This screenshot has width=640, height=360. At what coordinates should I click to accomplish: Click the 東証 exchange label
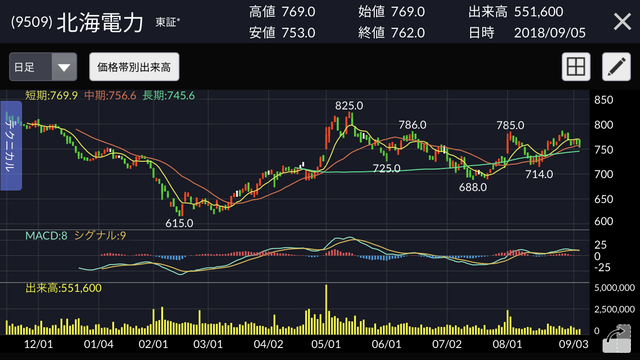[167, 22]
